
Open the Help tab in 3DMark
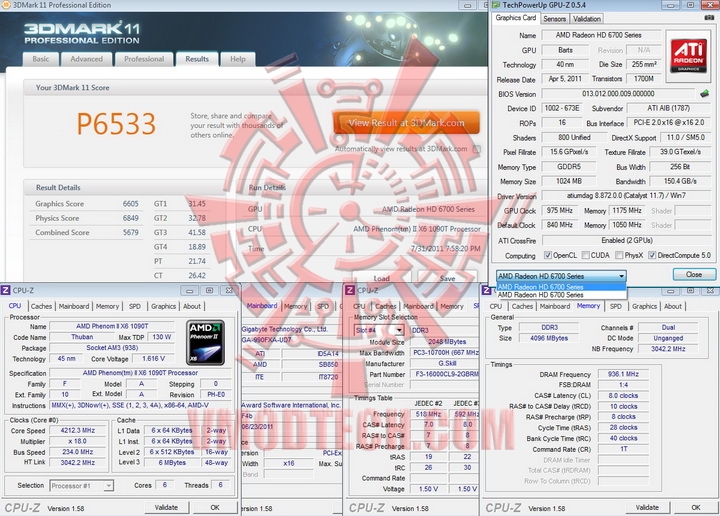point(237,59)
